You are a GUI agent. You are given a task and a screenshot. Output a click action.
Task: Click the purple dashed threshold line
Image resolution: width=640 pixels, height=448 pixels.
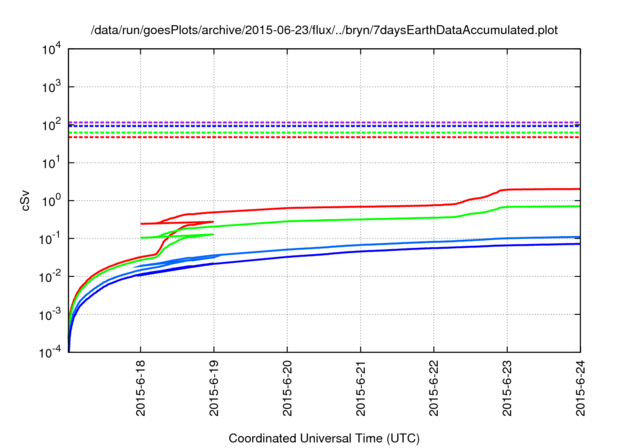pyautogui.click(x=324, y=122)
